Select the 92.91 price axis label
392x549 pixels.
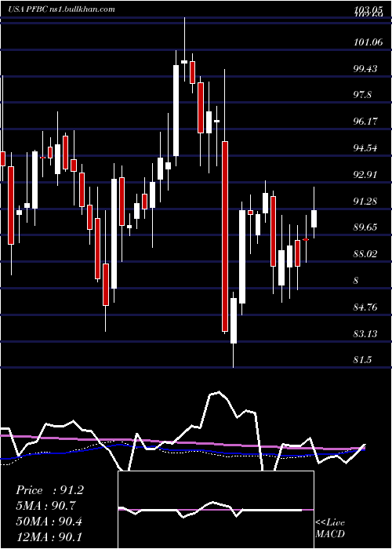click(365, 174)
